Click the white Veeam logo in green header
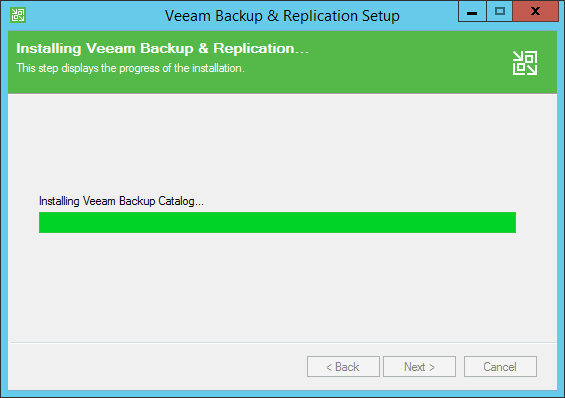The image size is (565, 398). coord(525,63)
